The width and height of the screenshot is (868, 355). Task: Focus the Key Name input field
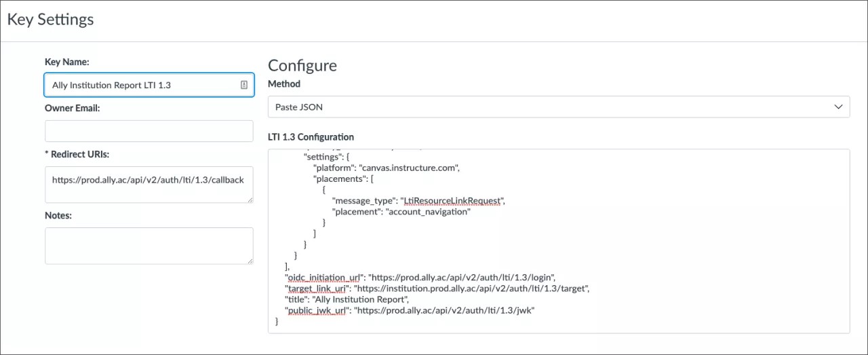(142, 86)
